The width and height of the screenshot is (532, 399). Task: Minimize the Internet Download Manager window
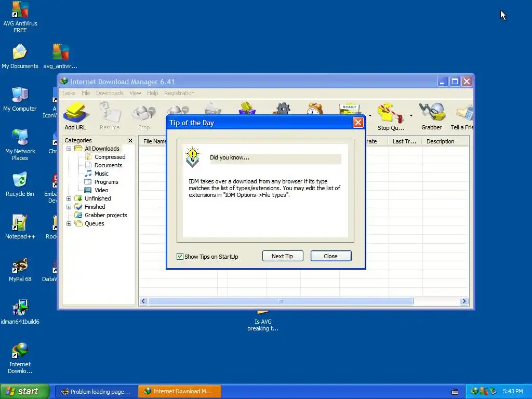coord(443,82)
